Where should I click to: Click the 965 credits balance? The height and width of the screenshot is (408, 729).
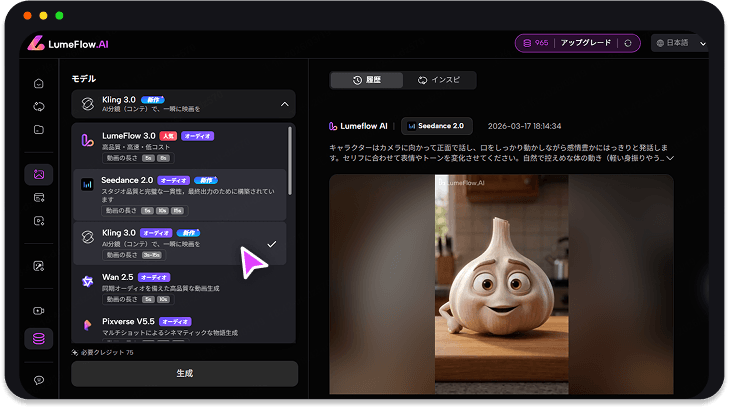coord(541,43)
